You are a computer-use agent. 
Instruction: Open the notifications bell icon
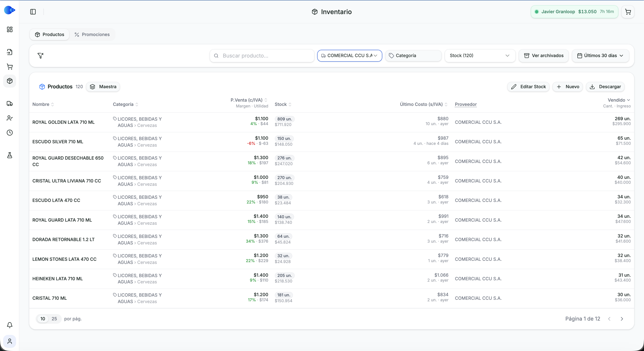[9, 325]
